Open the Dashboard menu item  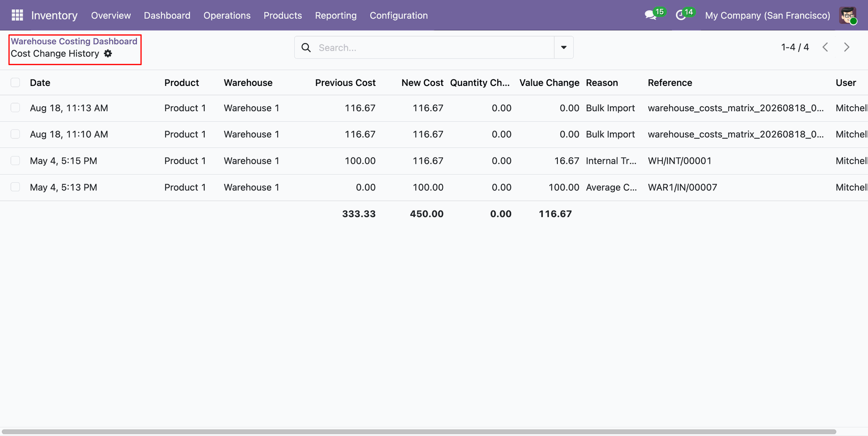(x=167, y=15)
